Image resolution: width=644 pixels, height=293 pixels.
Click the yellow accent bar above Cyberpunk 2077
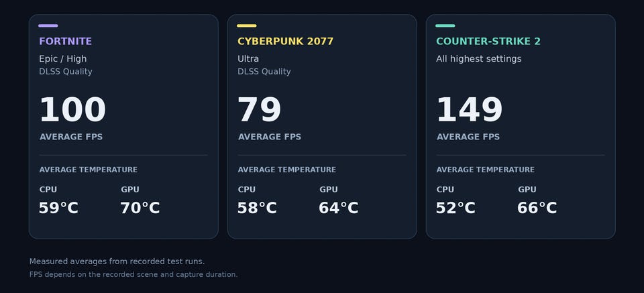pos(246,26)
